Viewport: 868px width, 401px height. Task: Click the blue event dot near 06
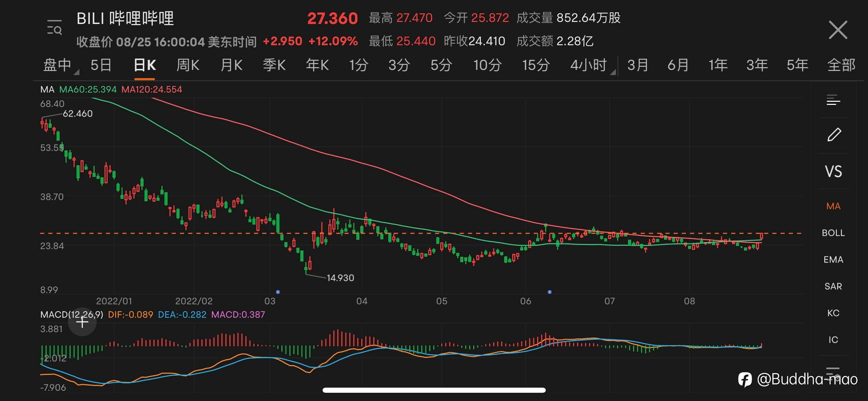click(550, 292)
